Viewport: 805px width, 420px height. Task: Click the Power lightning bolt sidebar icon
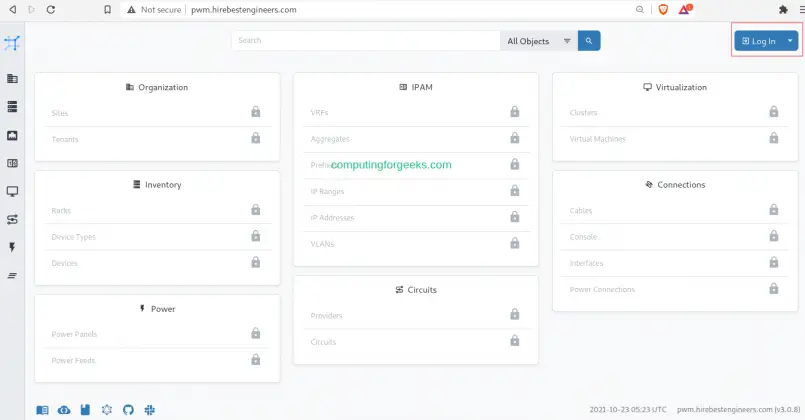pyautogui.click(x=12, y=247)
